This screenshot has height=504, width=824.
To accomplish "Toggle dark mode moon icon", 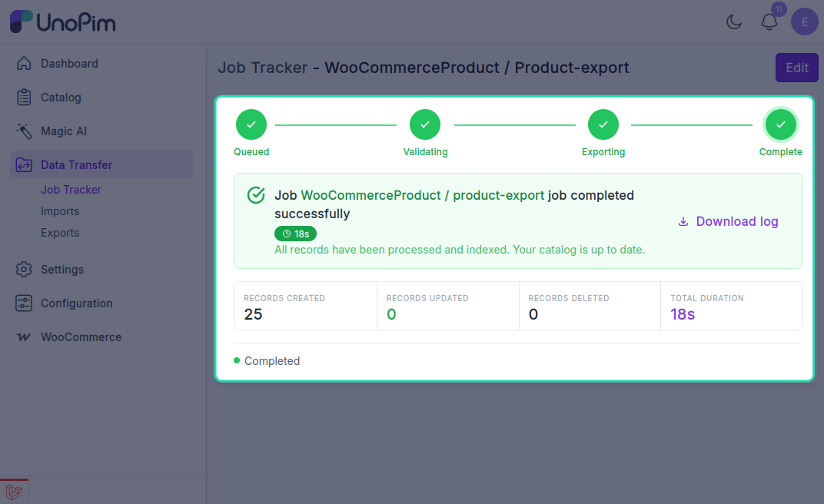I will (x=733, y=22).
